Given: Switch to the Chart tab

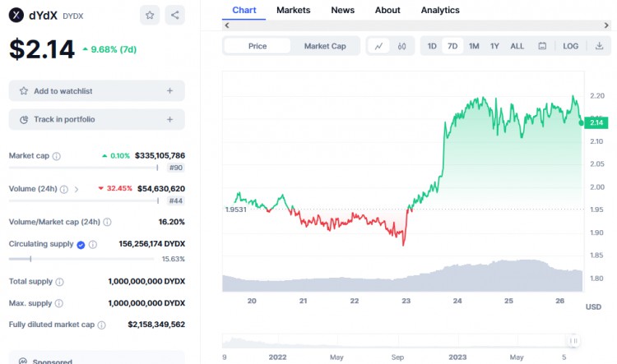Looking at the screenshot, I should 244,10.
